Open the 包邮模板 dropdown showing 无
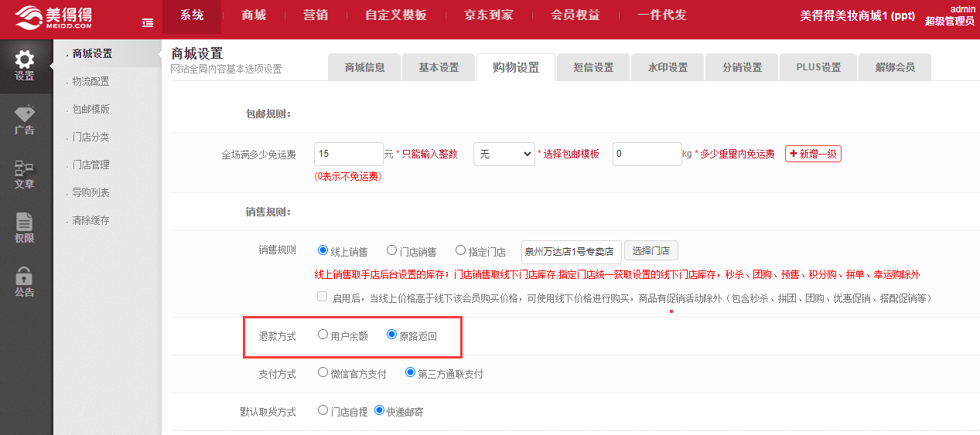This screenshot has width=980, height=435. pyautogui.click(x=504, y=154)
